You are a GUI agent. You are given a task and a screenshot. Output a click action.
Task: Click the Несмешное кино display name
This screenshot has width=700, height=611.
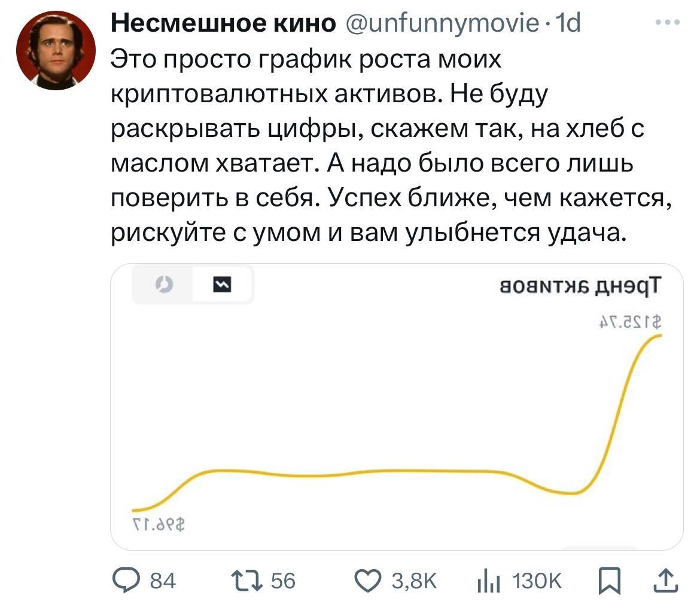coord(224,23)
